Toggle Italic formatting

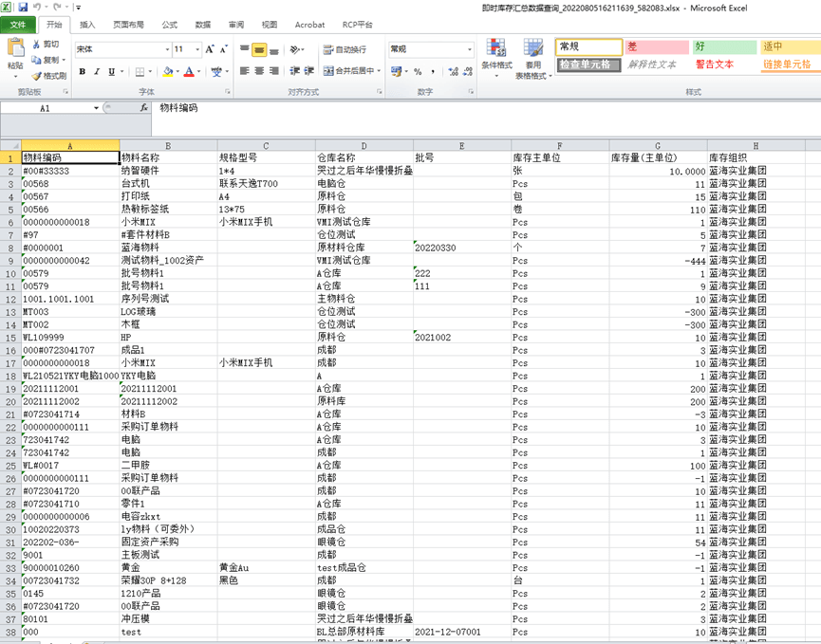(96, 71)
